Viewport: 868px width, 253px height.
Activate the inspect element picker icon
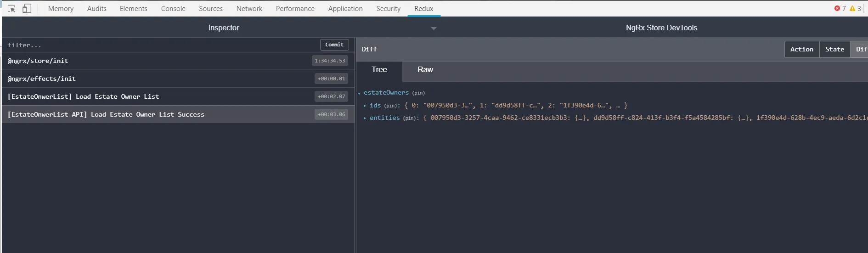point(11,8)
